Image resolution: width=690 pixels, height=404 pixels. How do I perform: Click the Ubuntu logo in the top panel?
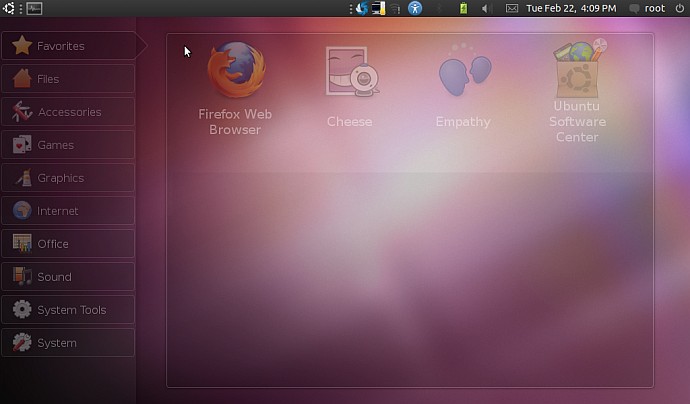pos(9,8)
